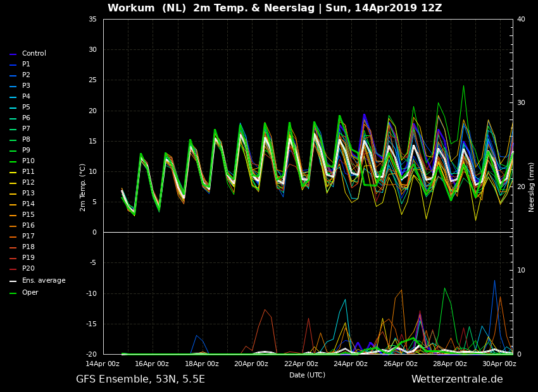Click the Wetterzentrale.de footer text
The height and width of the screenshot is (392, 538).
pyautogui.click(x=457, y=379)
